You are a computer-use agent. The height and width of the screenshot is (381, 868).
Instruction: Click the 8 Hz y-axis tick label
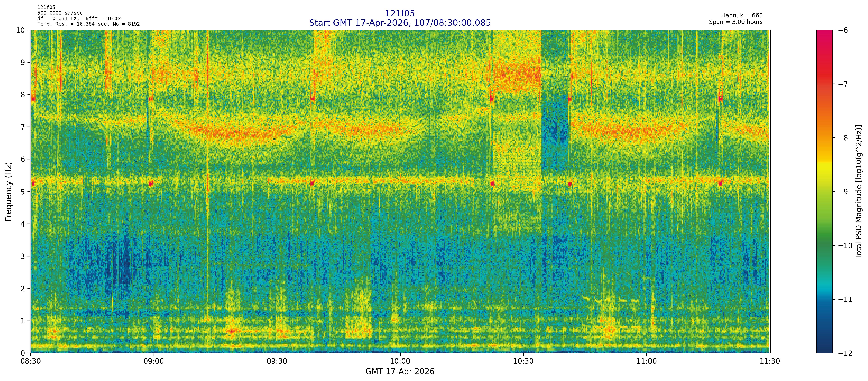coord(23,95)
